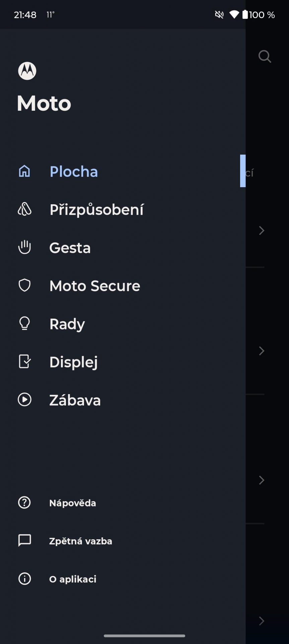Image resolution: width=289 pixels, height=644 pixels.
Task: Tap the display icon beside Displej
Action: pos(24,362)
